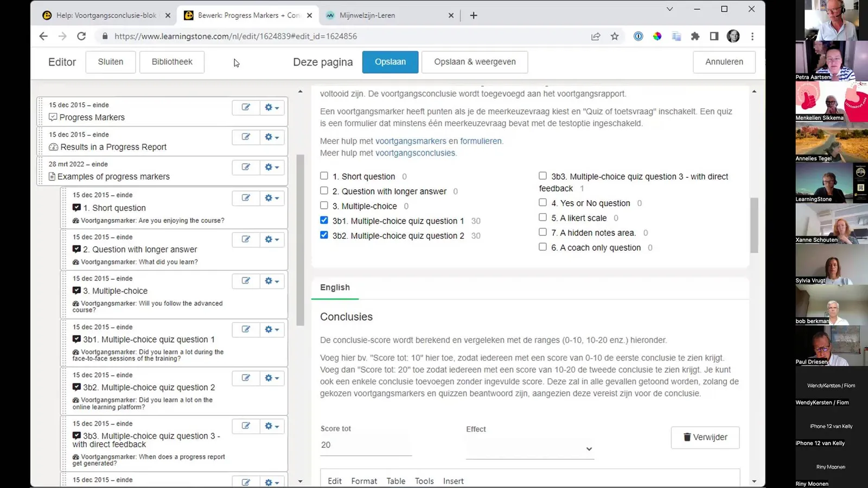Click the right panel vertical scrollbar
This screenshot has width=868, height=488.
pyautogui.click(x=754, y=225)
